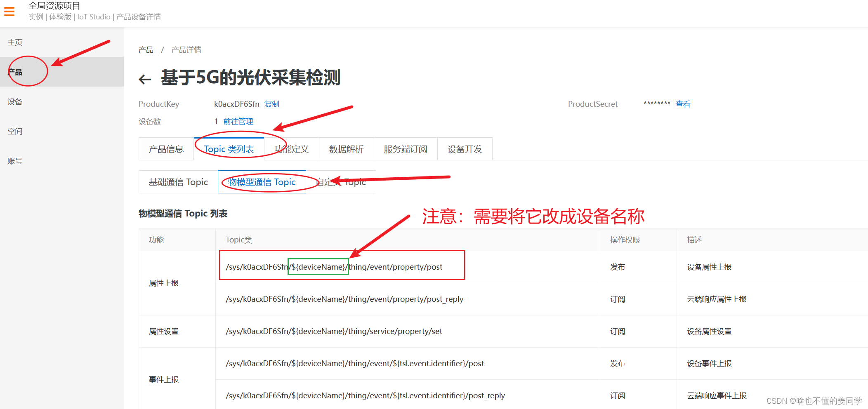Click the CSDN watermark text
The width and height of the screenshot is (868, 409).
click(815, 400)
